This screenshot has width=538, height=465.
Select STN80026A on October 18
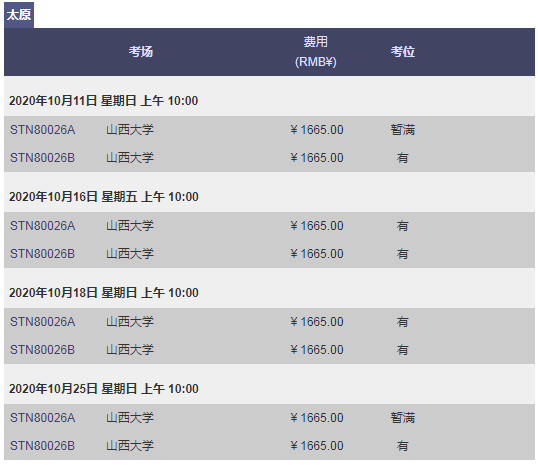(x=43, y=322)
